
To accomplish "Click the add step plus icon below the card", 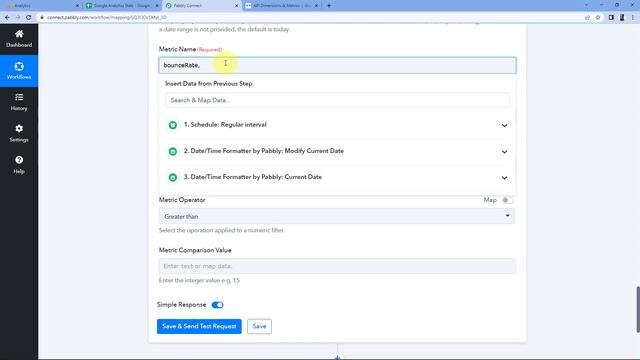I will click(x=337, y=358).
